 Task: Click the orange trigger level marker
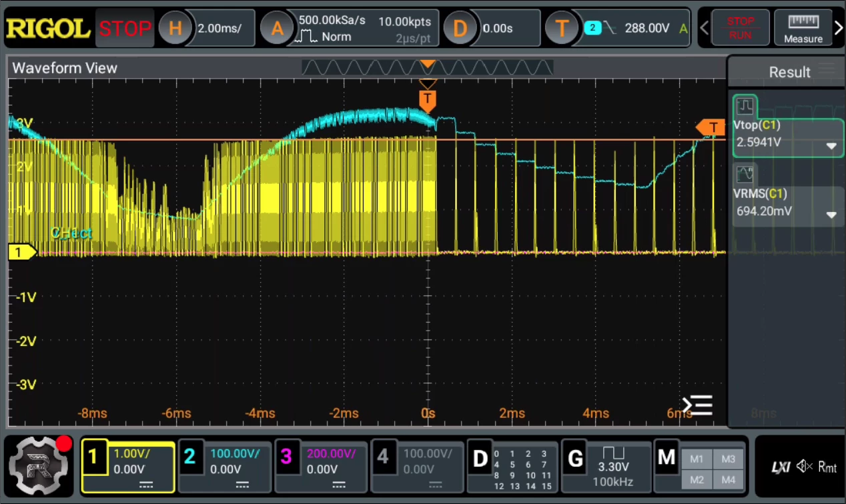click(711, 127)
